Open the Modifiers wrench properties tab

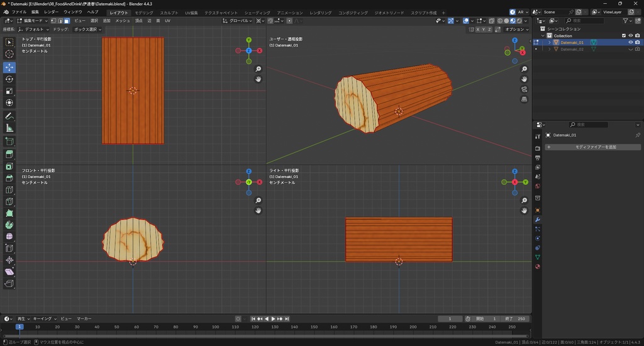click(x=538, y=219)
